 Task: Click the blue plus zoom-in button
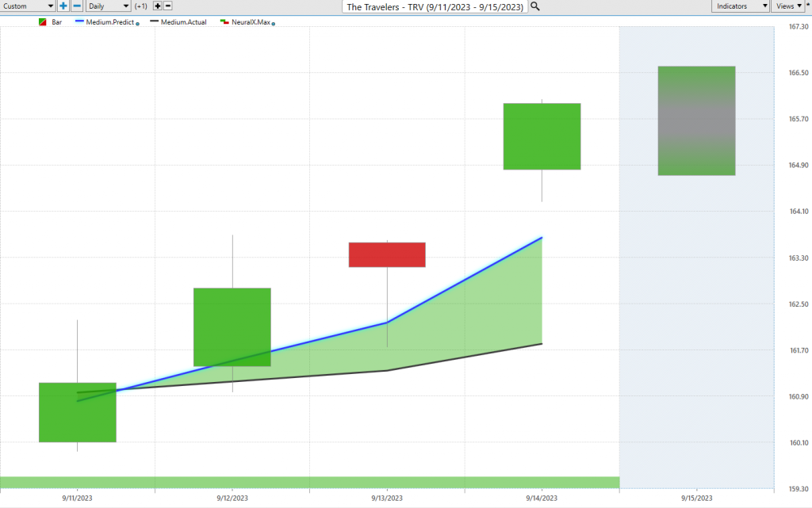coord(63,6)
